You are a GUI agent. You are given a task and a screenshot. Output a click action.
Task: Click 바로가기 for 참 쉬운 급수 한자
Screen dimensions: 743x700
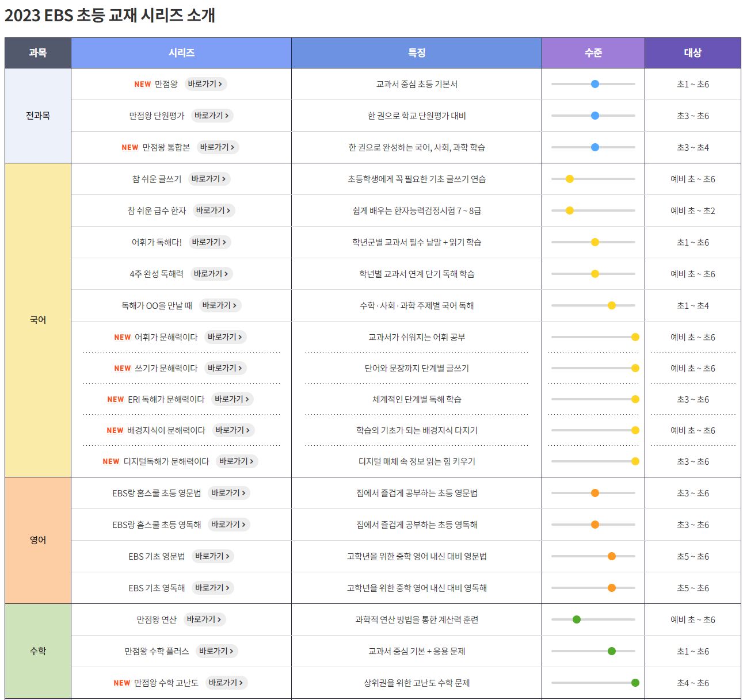click(214, 211)
